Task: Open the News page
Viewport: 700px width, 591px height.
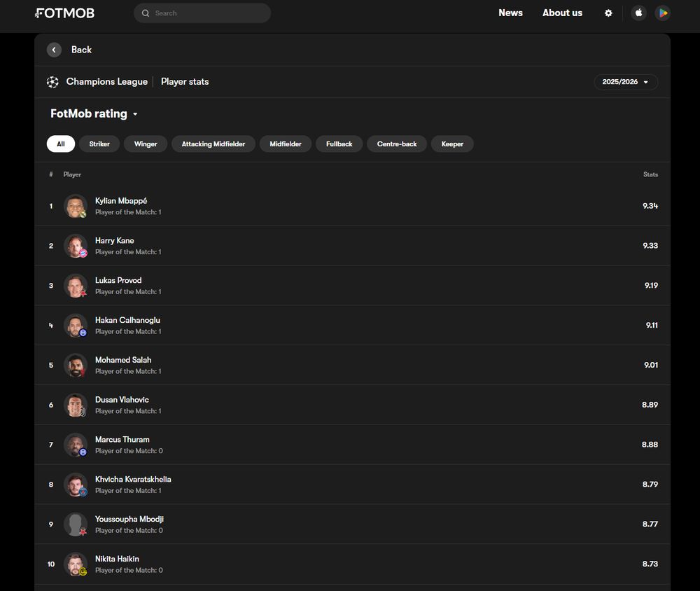Action: tap(510, 13)
